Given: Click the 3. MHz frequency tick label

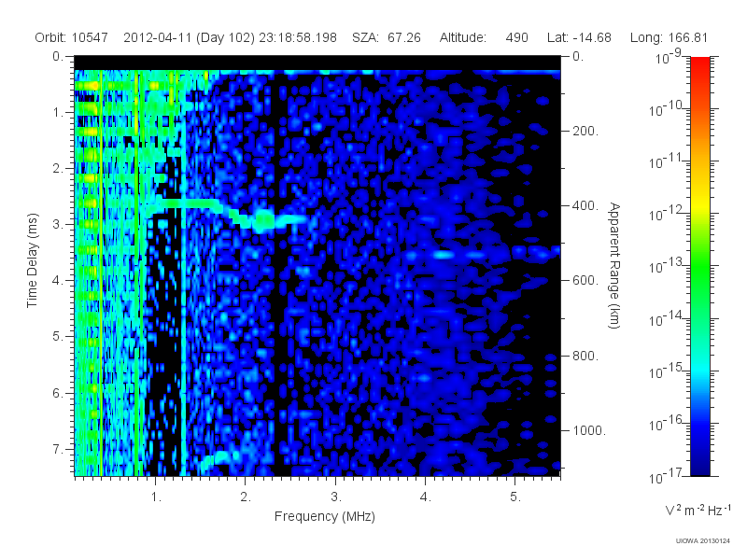Looking at the screenshot, I should click(x=336, y=497).
